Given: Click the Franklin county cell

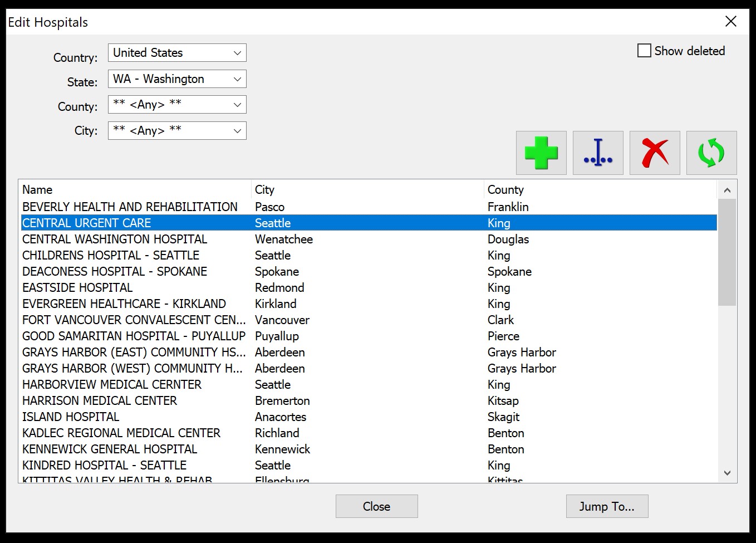Looking at the screenshot, I should click(x=508, y=207).
